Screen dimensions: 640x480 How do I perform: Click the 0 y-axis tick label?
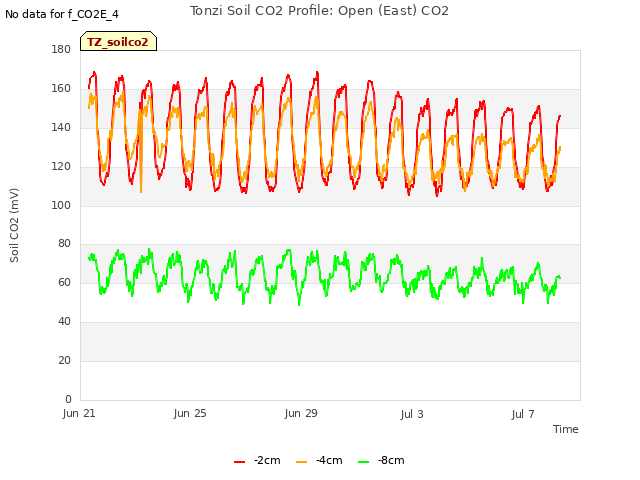pos(68,399)
